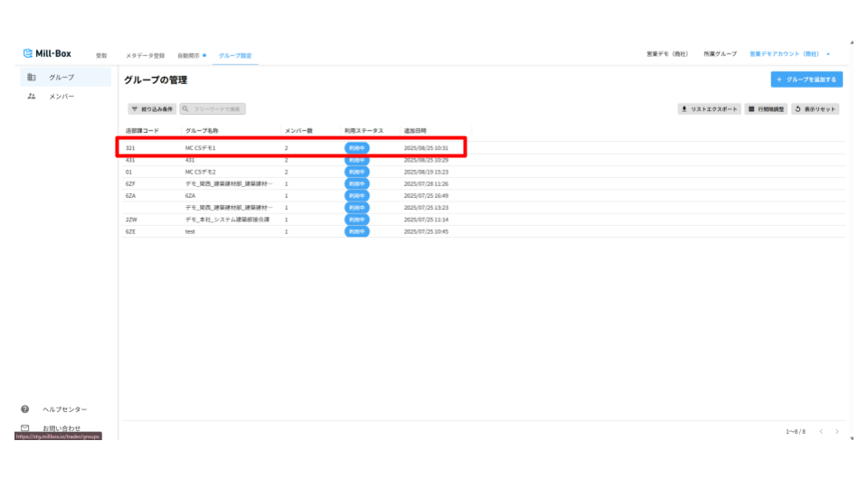This screenshot has width=868, height=488.
Task: Open 行間隔調整 row spacing options
Action: pos(765,109)
